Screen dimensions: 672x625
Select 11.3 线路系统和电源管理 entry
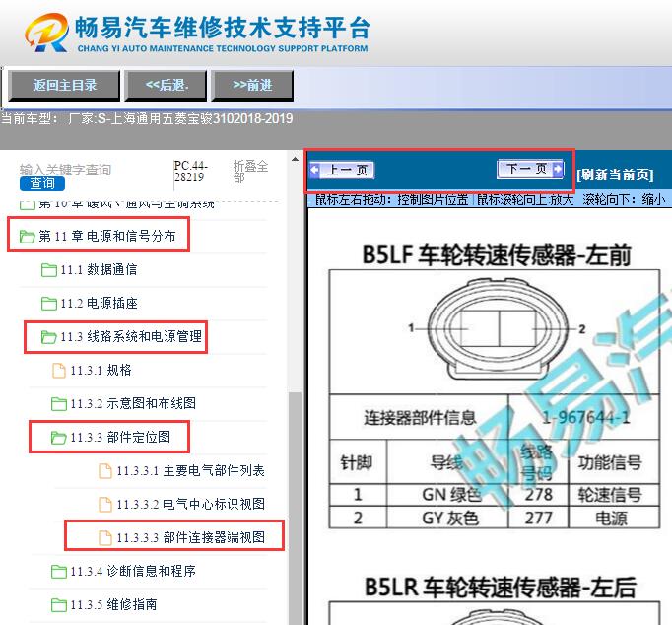click(x=131, y=336)
